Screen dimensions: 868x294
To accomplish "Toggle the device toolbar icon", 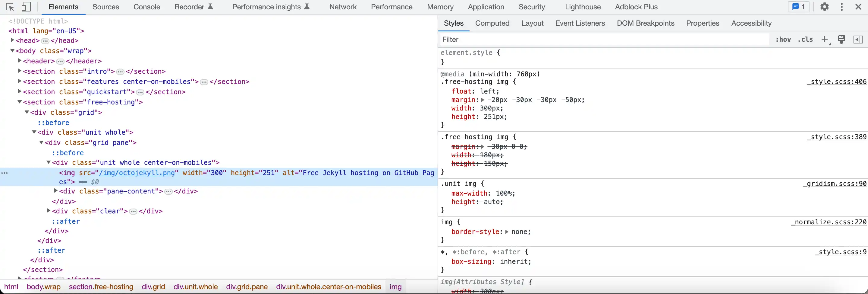I will pyautogui.click(x=26, y=7).
